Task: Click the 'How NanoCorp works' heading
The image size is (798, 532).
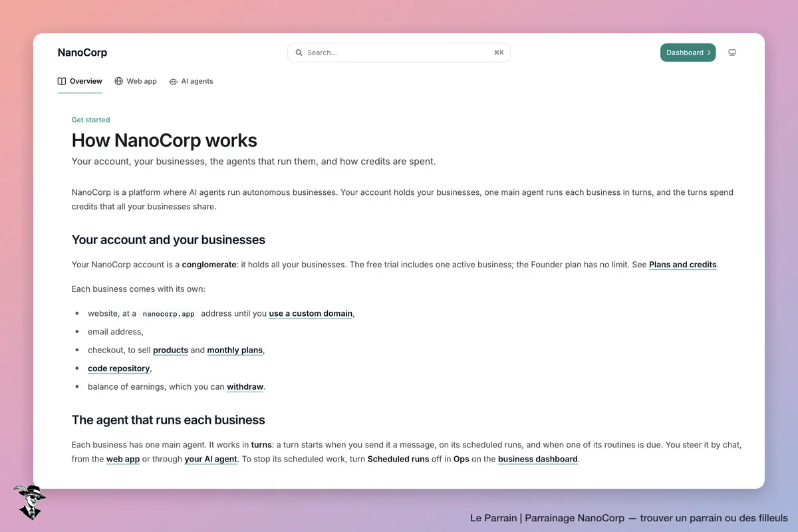Action: point(164,140)
